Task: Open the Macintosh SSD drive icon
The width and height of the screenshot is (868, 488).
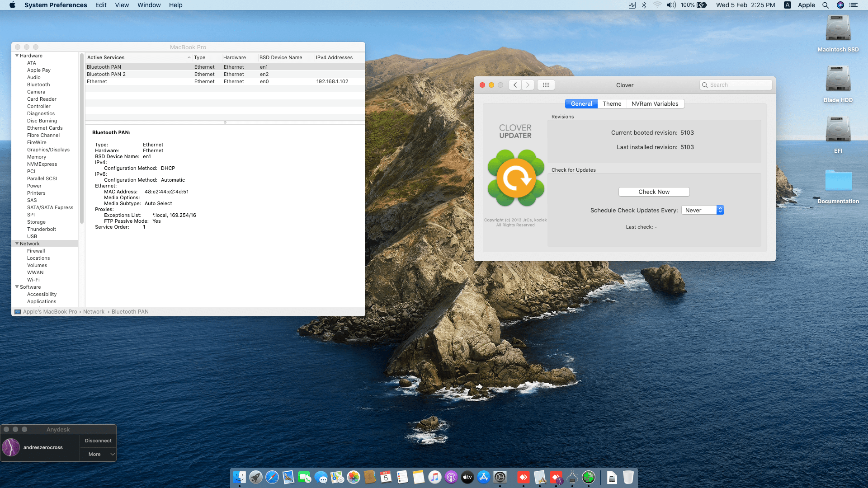Action: [838, 29]
